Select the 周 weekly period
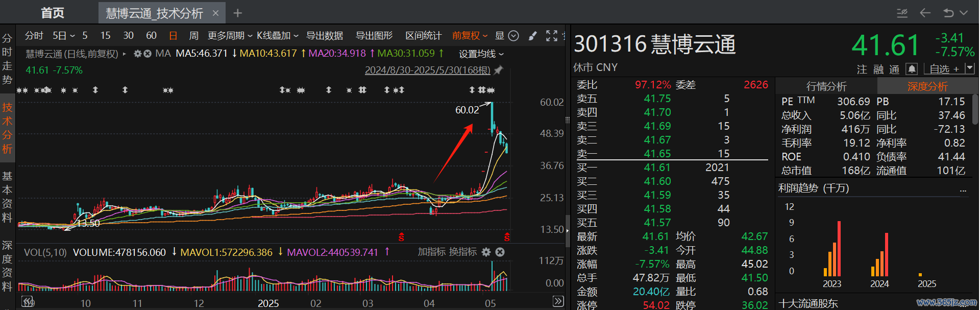Screen dimensions: 980x310 click(x=194, y=36)
